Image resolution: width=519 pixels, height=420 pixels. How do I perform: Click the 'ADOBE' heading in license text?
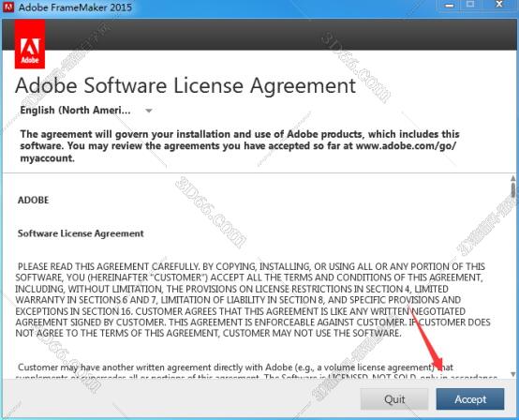pos(34,200)
